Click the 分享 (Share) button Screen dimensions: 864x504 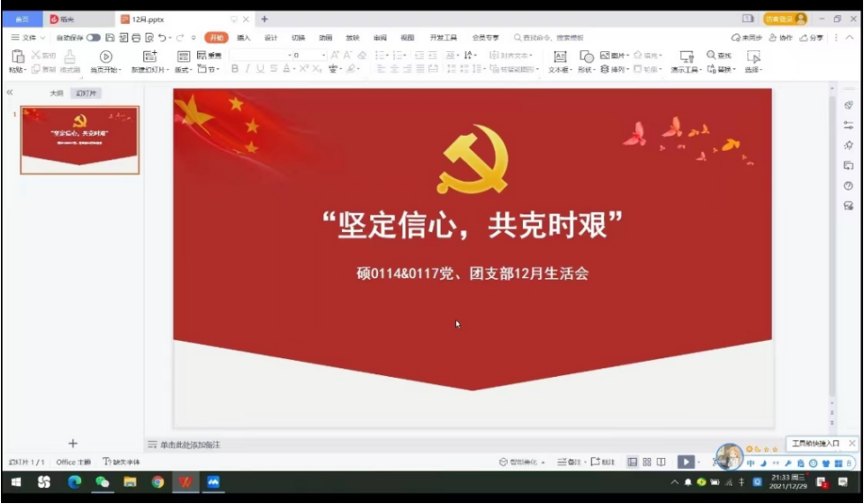812,38
